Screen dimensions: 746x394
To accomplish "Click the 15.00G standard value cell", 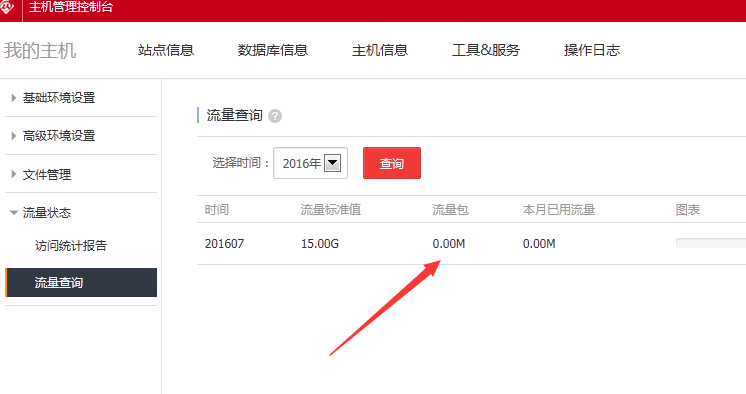I will (320, 244).
